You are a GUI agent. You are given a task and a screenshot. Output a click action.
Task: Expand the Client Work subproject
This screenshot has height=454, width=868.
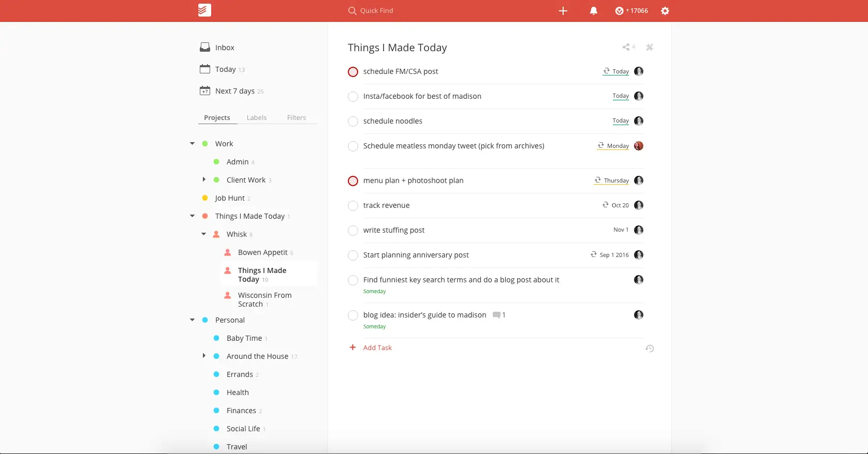(x=204, y=179)
